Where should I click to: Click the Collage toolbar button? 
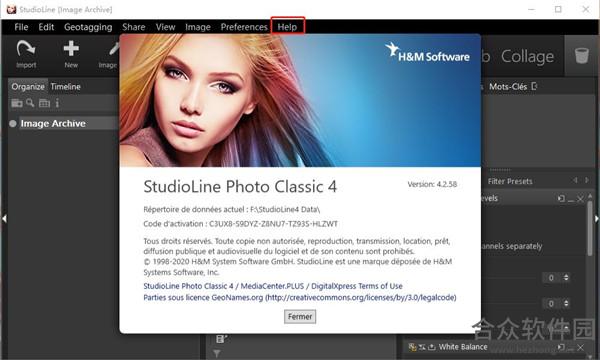click(527, 56)
